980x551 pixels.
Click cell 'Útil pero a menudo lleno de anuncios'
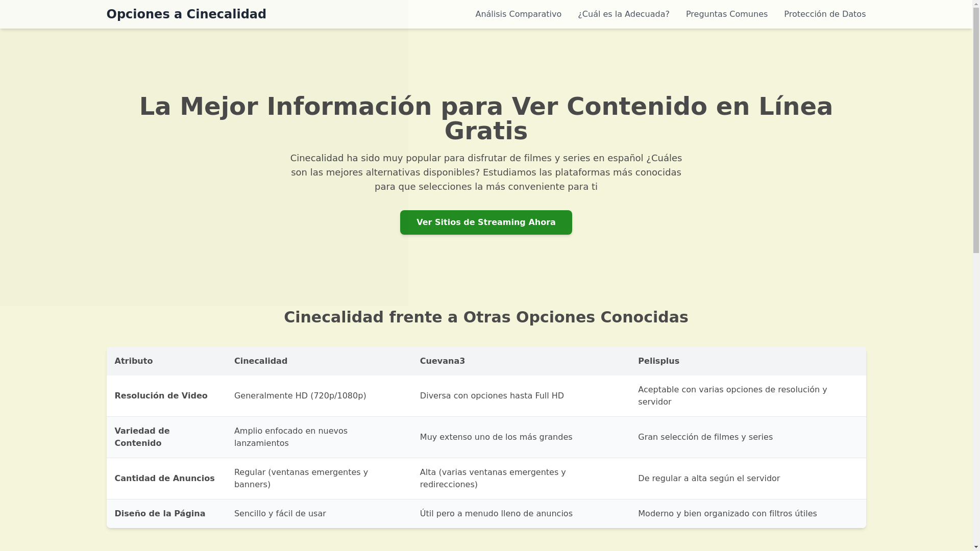pyautogui.click(x=521, y=514)
